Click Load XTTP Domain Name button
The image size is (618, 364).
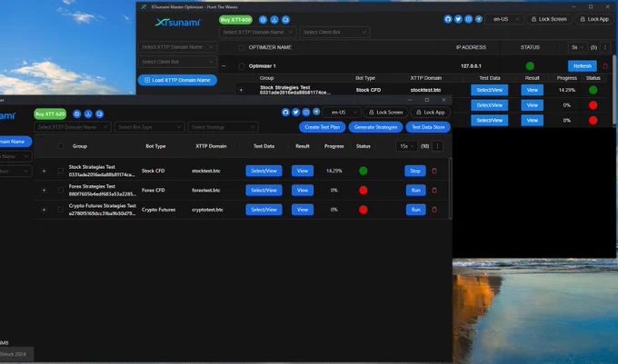177,80
